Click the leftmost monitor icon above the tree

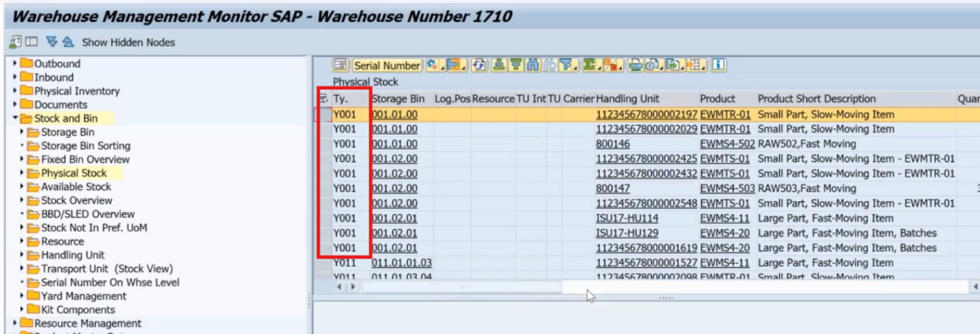(x=15, y=42)
